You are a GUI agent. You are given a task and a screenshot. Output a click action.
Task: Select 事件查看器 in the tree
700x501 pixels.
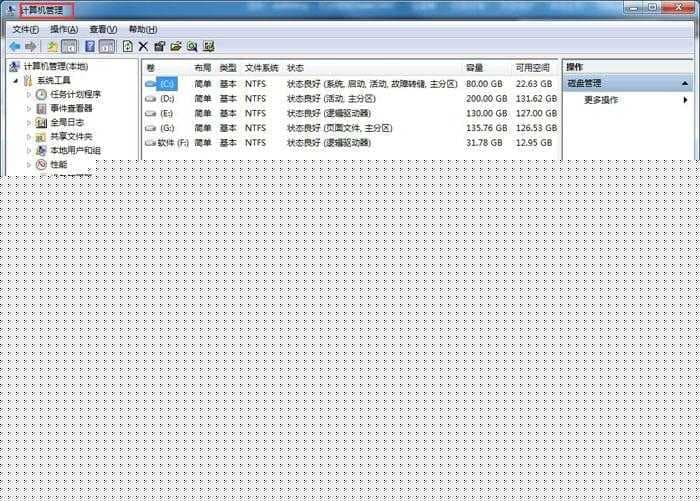coord(71,108)
